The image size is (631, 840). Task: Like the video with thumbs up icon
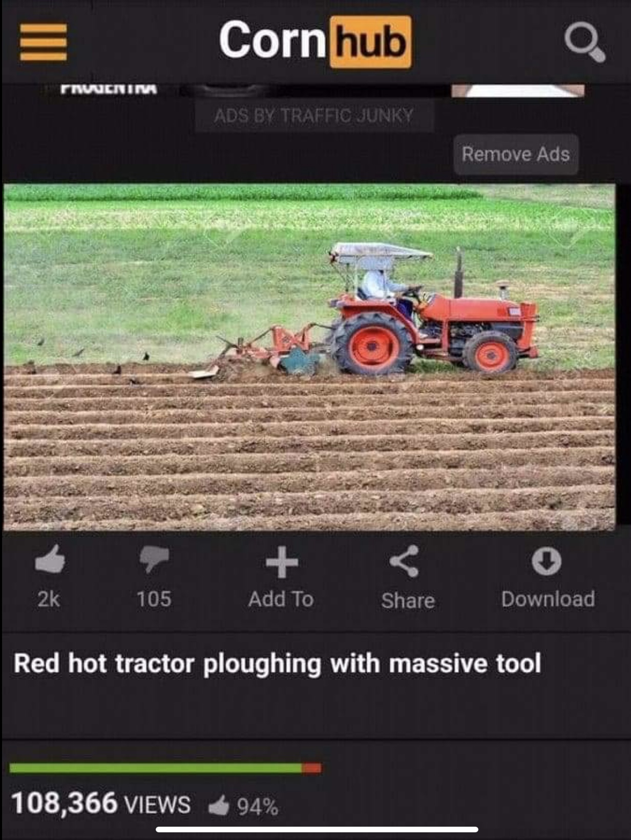(50, 559)
